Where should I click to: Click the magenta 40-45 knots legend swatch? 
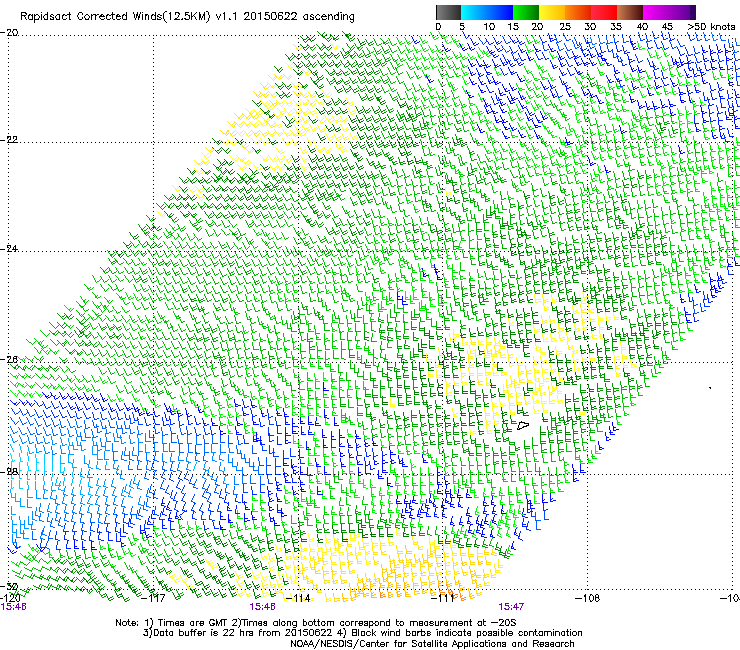(x=656, y=12)
